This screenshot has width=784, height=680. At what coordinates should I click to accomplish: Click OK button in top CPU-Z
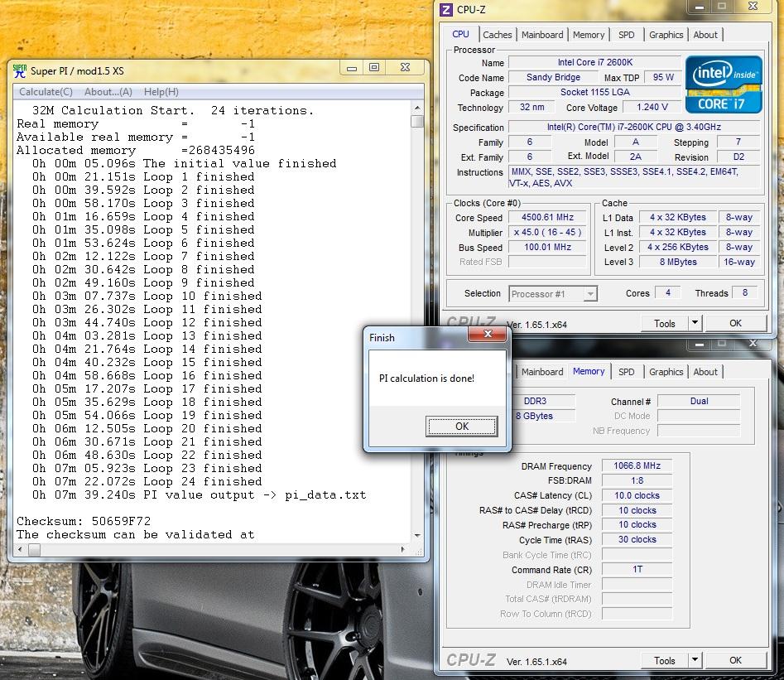click(x=735, y=323)
